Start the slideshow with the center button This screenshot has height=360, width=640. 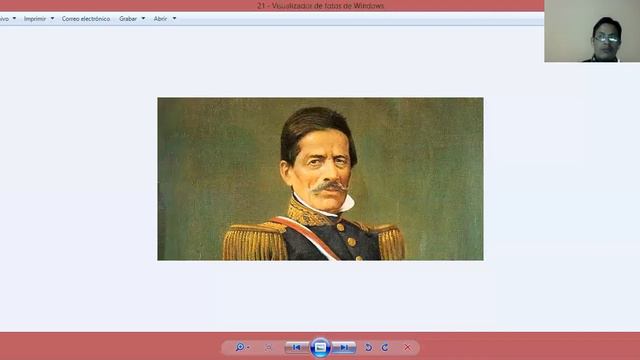[320, 347]
